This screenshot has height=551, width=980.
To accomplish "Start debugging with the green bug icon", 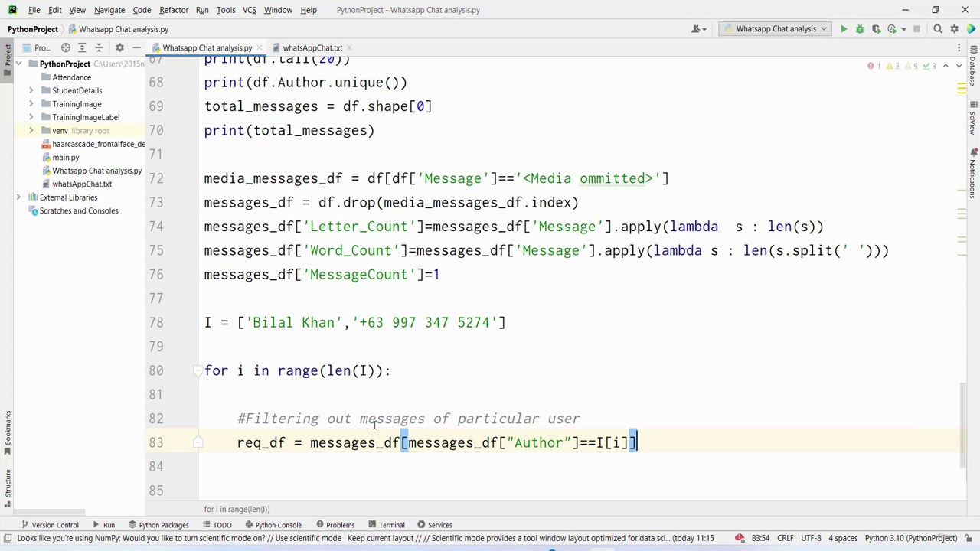I will click(860, 29).
